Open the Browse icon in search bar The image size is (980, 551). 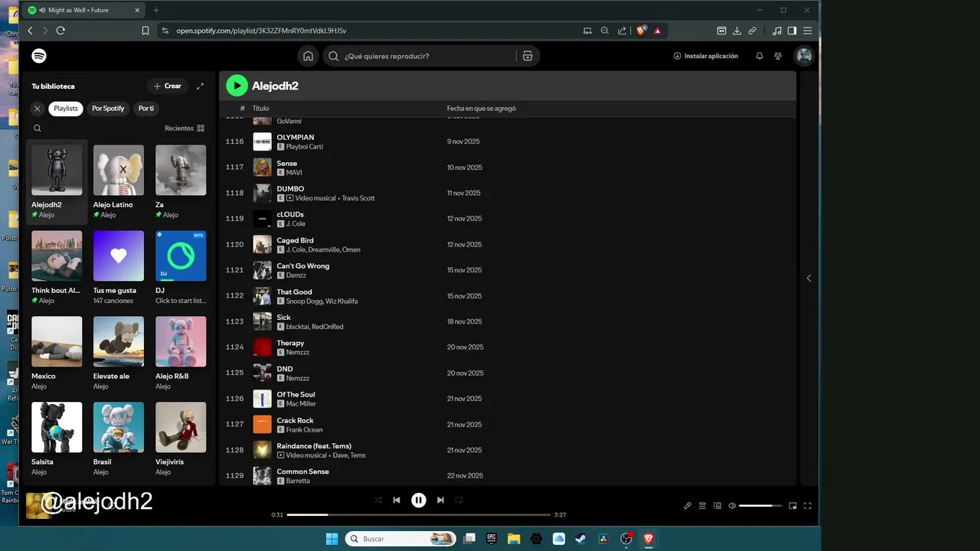tap(528, 56)
